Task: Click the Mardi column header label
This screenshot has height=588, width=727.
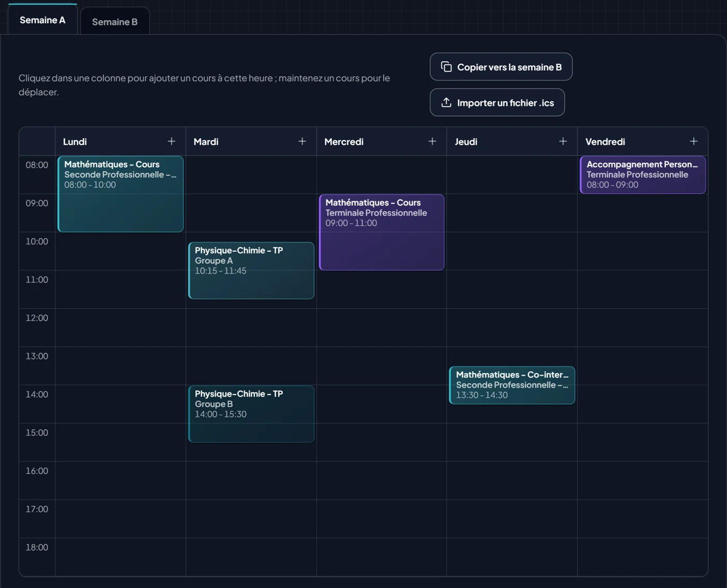Action: coord(206,142)
